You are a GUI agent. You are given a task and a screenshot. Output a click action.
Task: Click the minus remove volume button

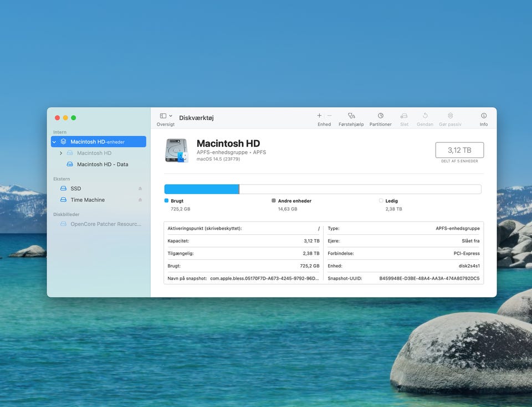(330, 116)
